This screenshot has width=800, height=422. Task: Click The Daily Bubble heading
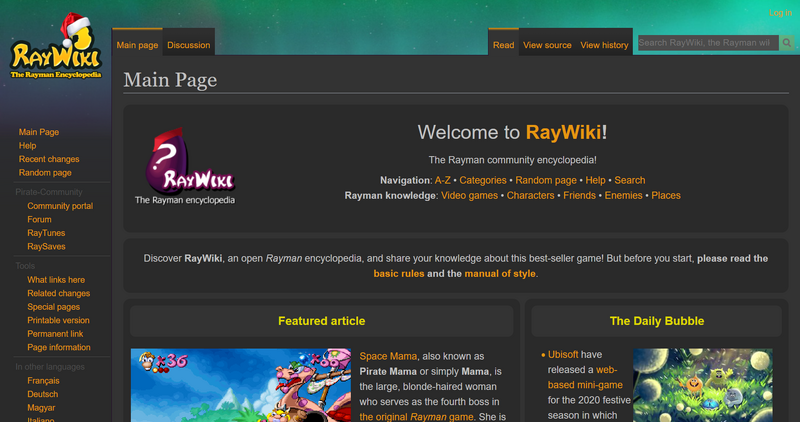click(x=657, y=321)
